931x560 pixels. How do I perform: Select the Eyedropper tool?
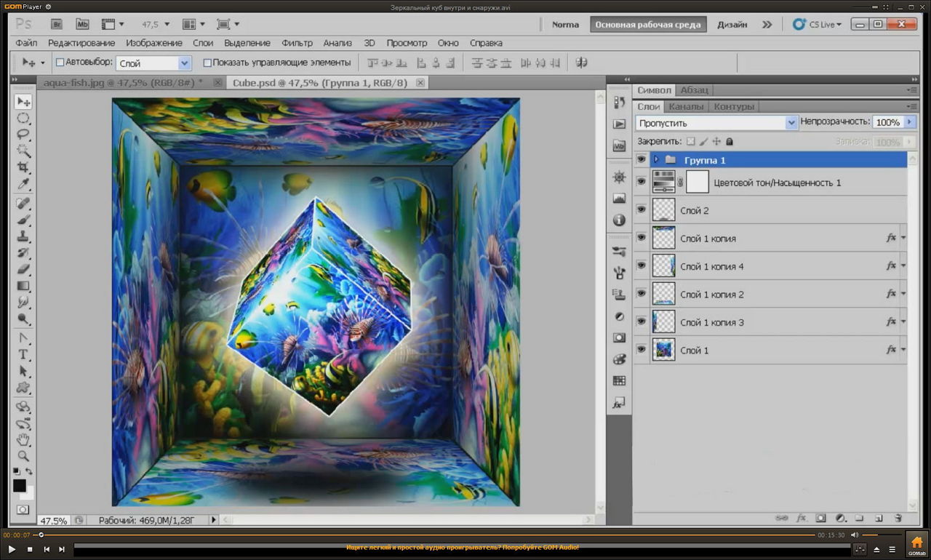(23, 185)
